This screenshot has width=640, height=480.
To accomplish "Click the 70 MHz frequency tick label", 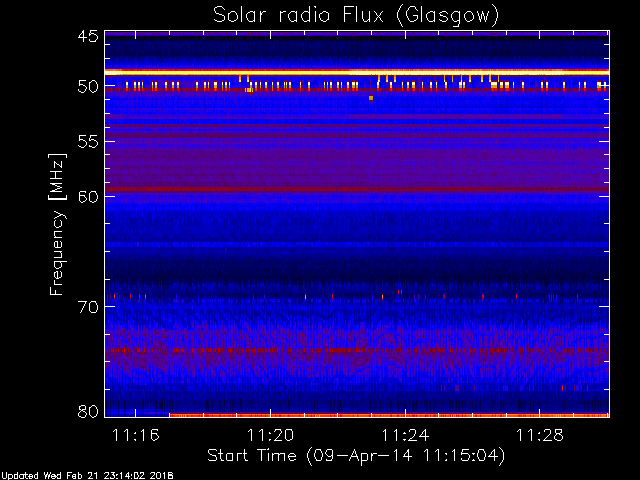I will pos(88,307).
